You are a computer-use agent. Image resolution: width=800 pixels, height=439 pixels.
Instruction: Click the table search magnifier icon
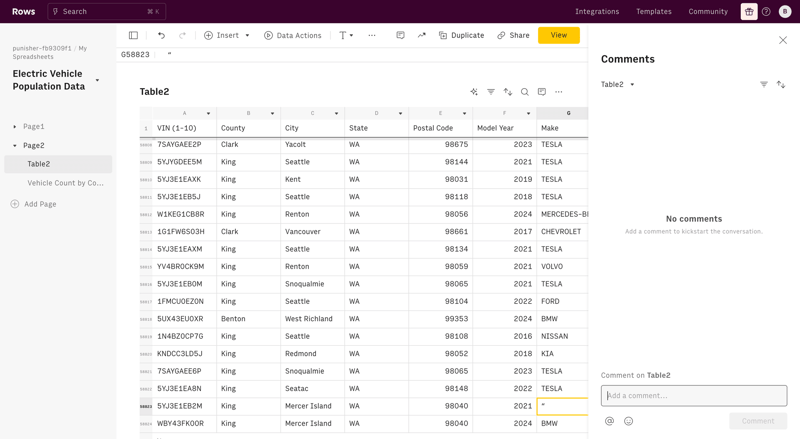[524, 92]
